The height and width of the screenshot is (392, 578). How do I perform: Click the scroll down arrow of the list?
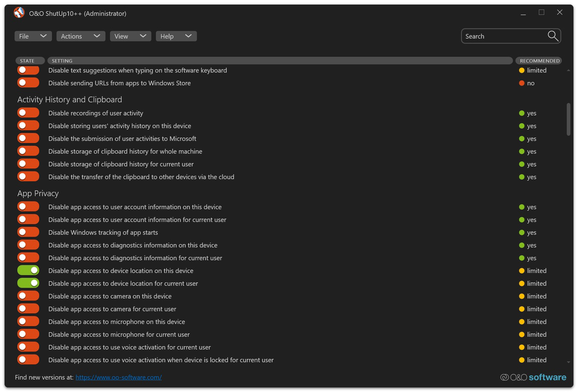pyautogui.click(x=568, y=363)
